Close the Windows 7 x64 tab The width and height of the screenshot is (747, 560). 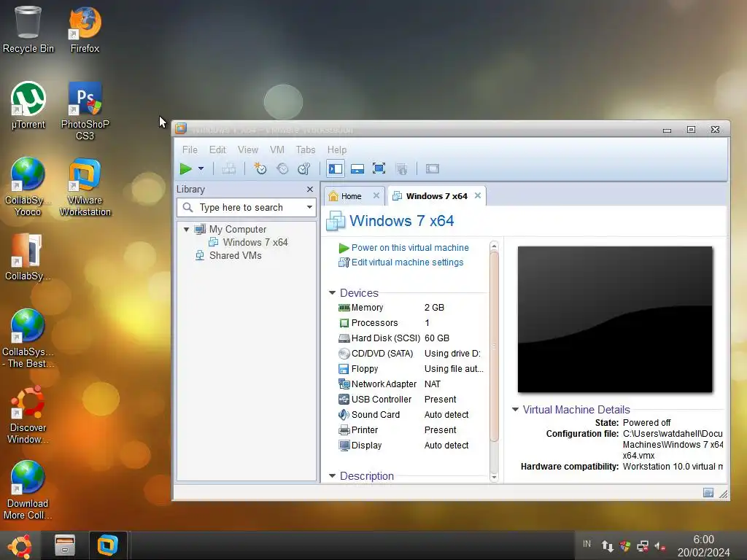477,195
